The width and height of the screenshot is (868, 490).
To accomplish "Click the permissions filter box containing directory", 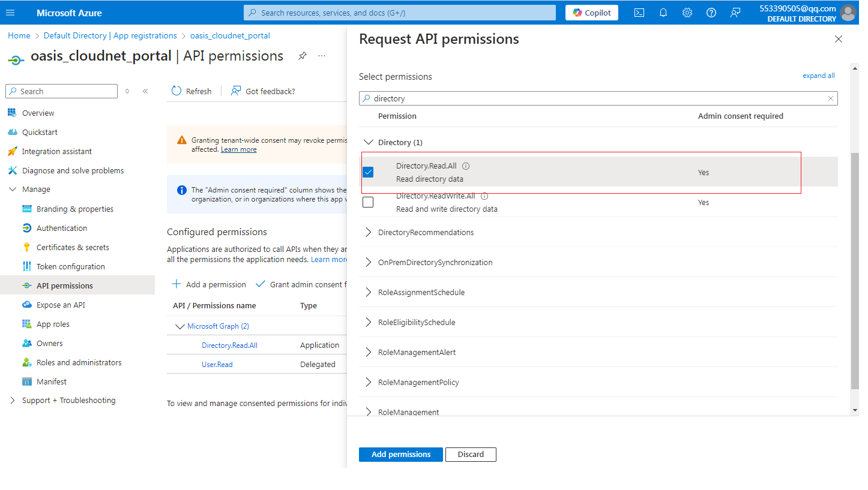I will click(x=598, y=98).
